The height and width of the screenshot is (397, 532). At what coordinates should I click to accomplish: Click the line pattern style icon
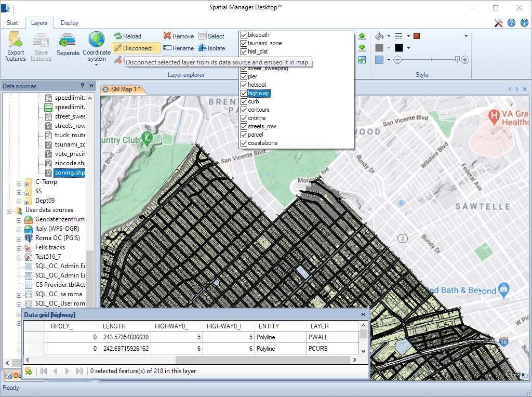(x=398, y=36)
